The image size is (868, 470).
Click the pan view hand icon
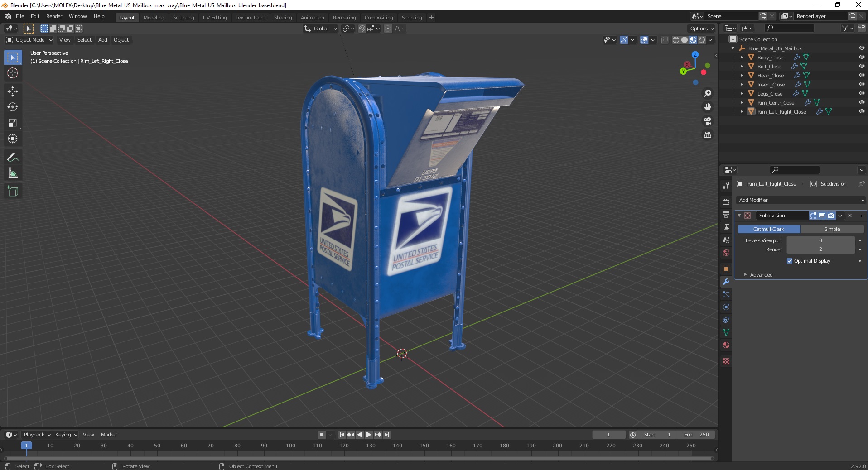point(707,107)
